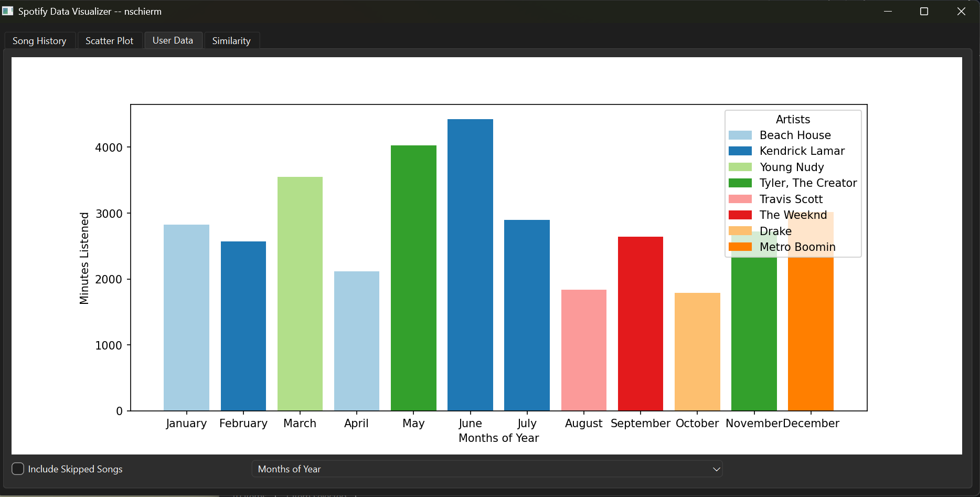
Task: Click the Young Nudy legend swatch
Action: pos(740,167)
